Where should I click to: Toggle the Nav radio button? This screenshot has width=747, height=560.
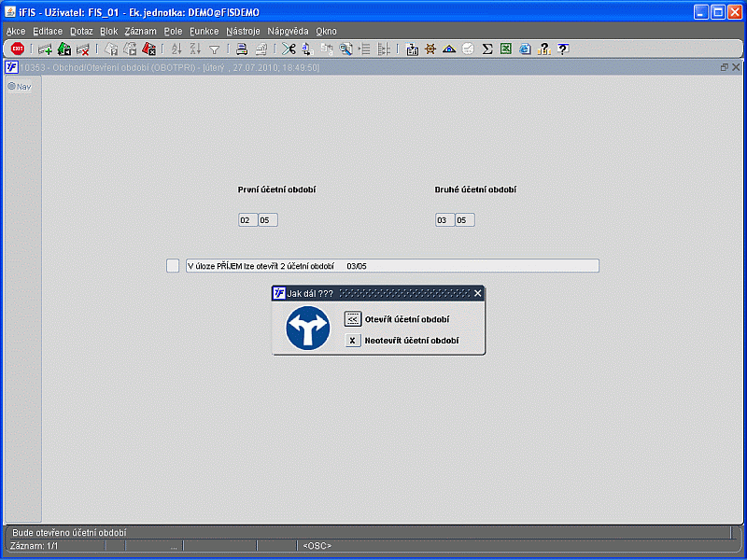12,86
